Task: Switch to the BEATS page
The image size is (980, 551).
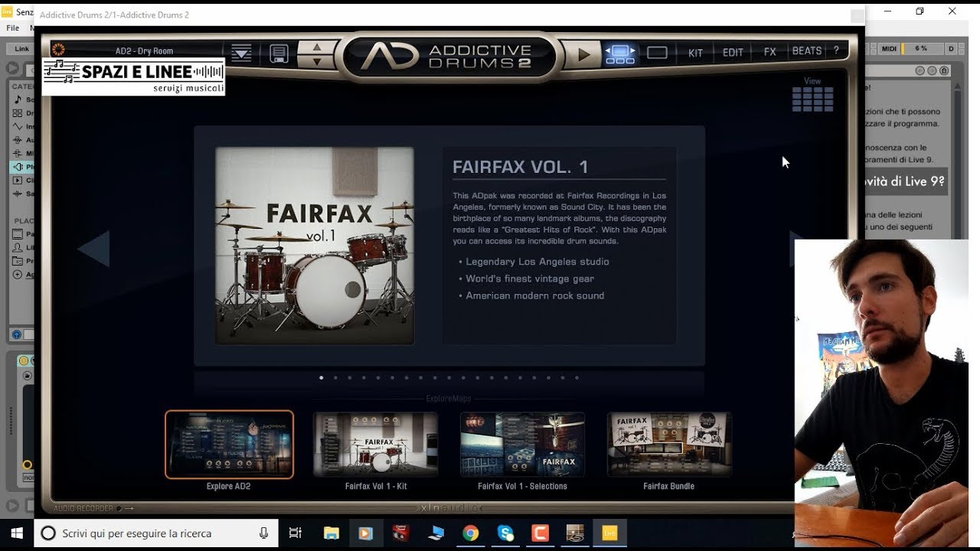Action: coord(806,51)
